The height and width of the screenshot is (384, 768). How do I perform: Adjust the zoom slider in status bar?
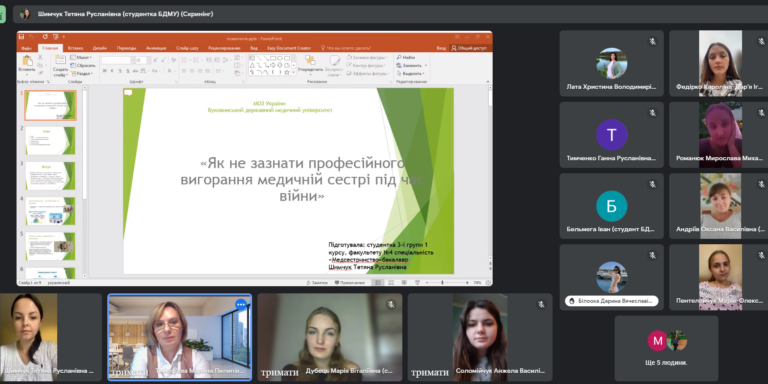442,283
